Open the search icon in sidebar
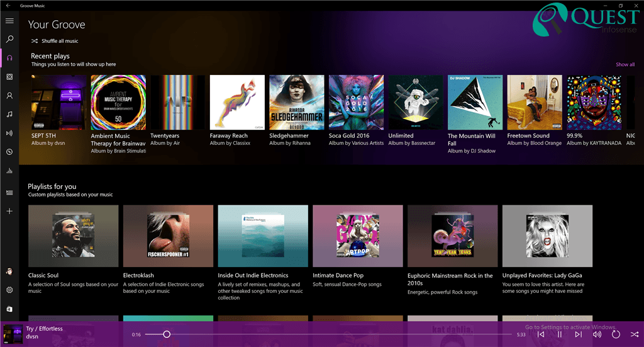This screenshot has width=644, height=347. click(x=9, y=39)
